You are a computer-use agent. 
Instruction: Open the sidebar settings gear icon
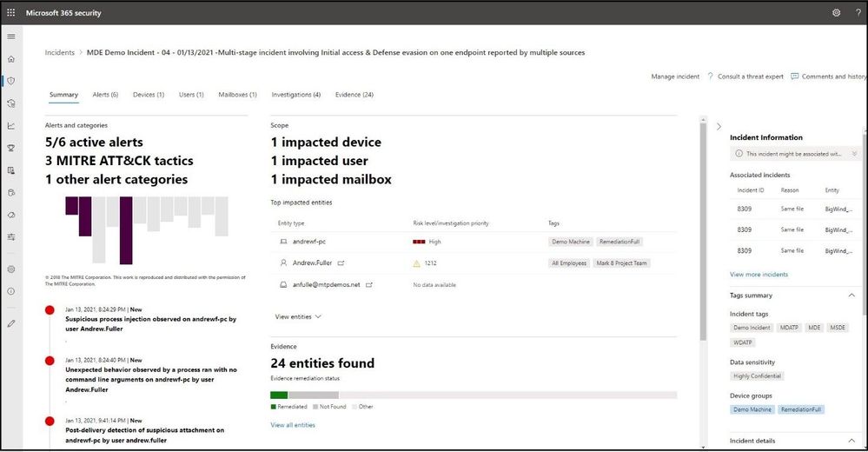pos(11,269)
